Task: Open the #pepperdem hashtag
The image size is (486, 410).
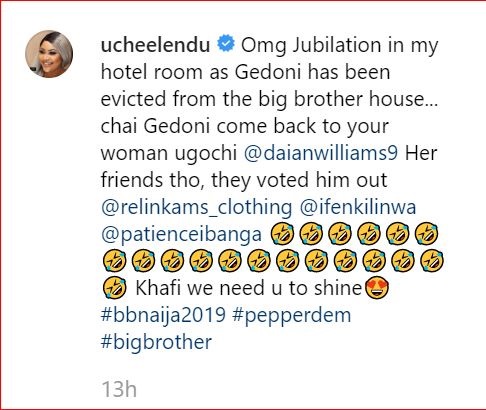Action: [x=292, y=315]
